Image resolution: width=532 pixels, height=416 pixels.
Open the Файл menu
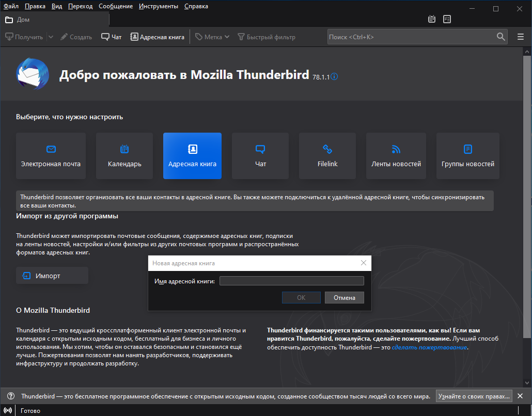coord(11,6)
